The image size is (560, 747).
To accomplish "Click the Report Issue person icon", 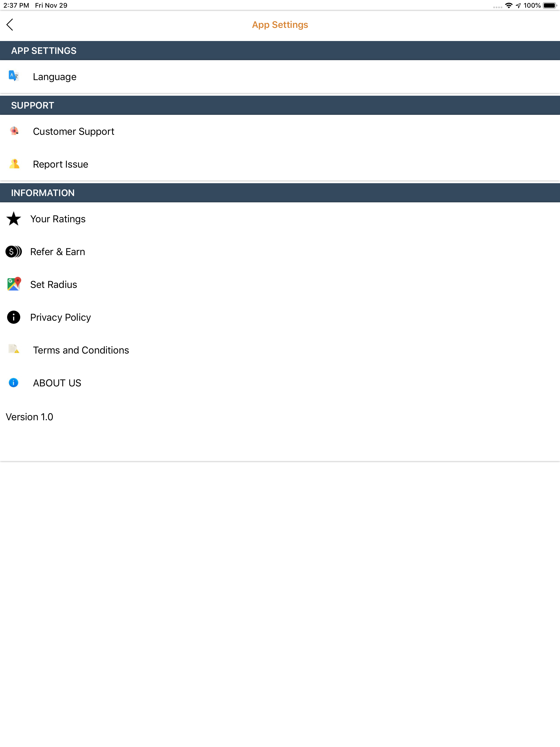I will tap(14, 164).
